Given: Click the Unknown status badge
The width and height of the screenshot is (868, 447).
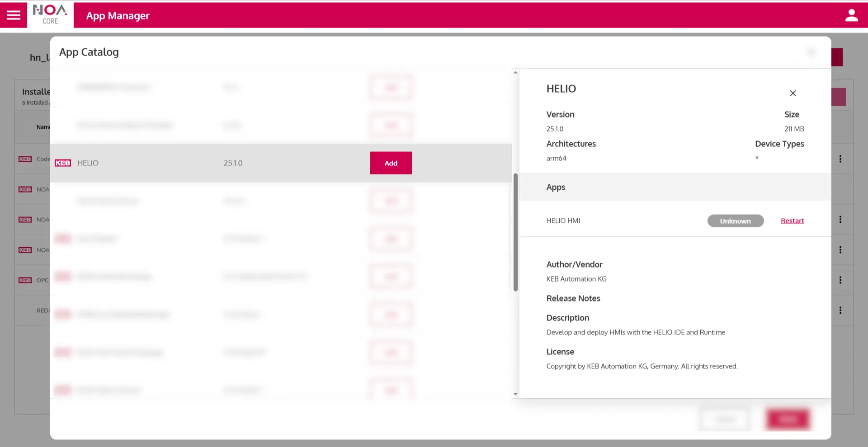Looking at the screenshot, I should pos(735,221).
